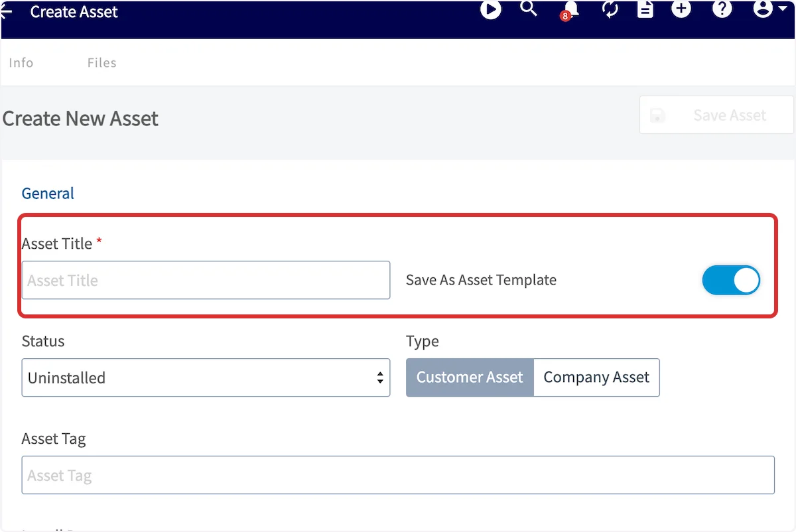Open the document notes icon
Image resolution: width=796 pixels, height=532 pixels.
pyautogui.click(x=645, y=9)
